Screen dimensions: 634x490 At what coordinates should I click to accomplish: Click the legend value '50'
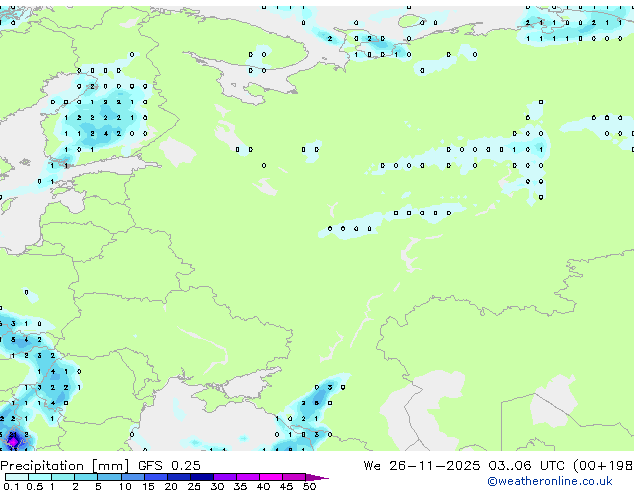pos(310,486)
